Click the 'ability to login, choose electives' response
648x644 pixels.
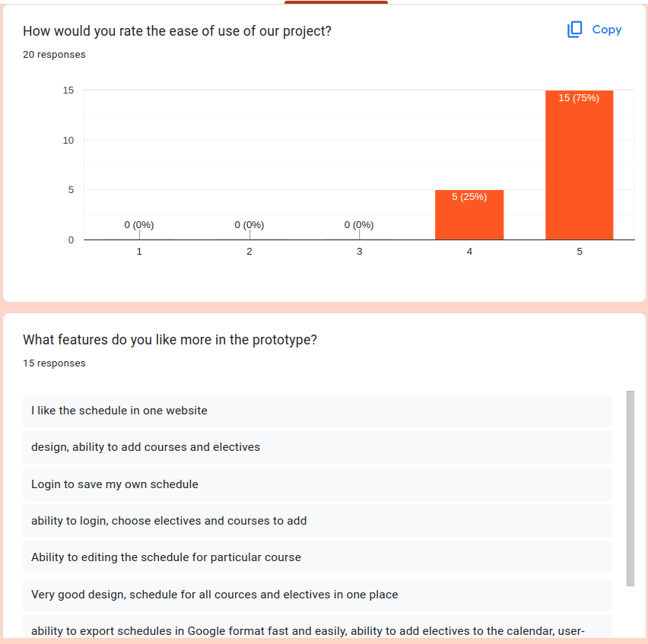169,521
